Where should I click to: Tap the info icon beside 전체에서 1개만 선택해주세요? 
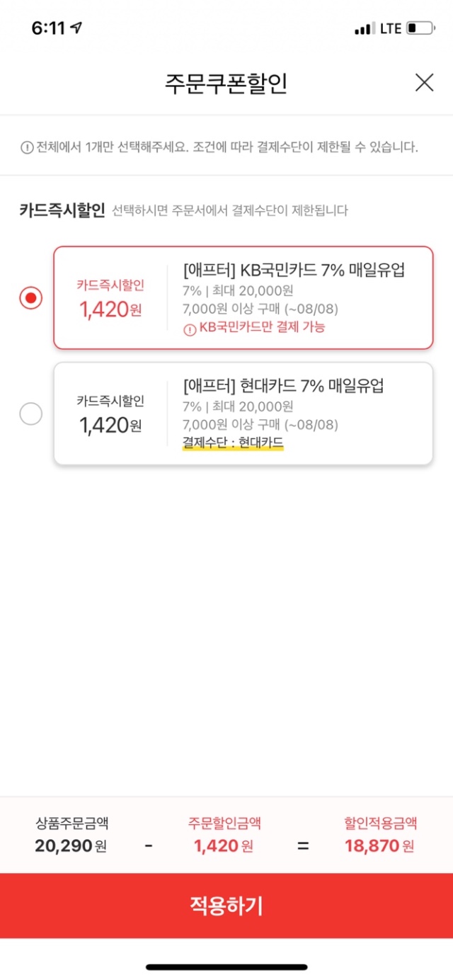click(x=26, y=147)
